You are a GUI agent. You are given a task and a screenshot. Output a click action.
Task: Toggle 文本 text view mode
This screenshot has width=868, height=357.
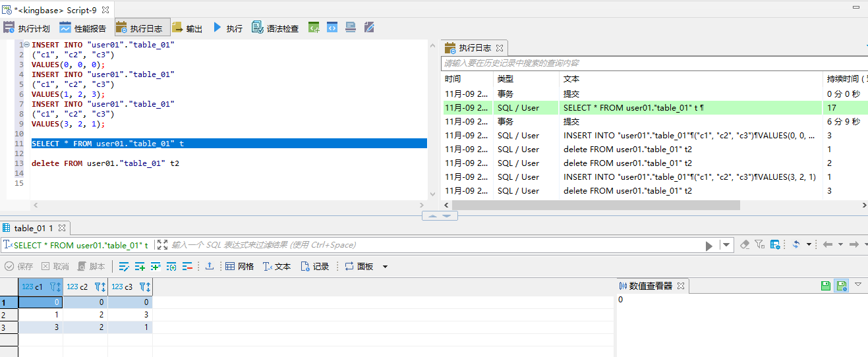click(277, 267)
